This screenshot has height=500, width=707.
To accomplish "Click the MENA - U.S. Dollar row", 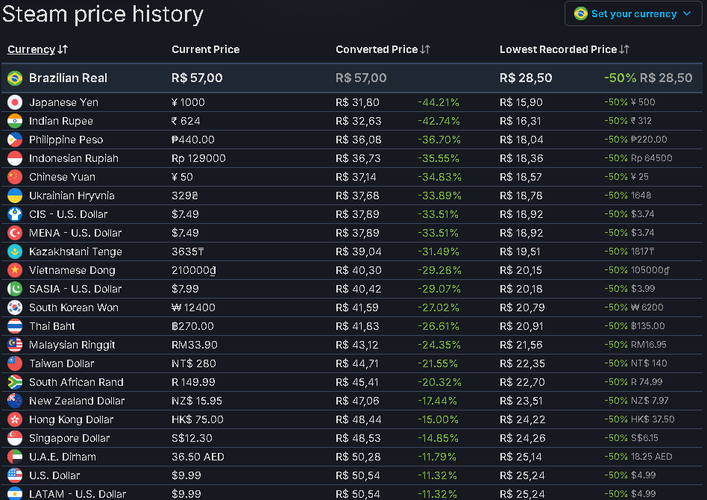I will click(352, 233).
